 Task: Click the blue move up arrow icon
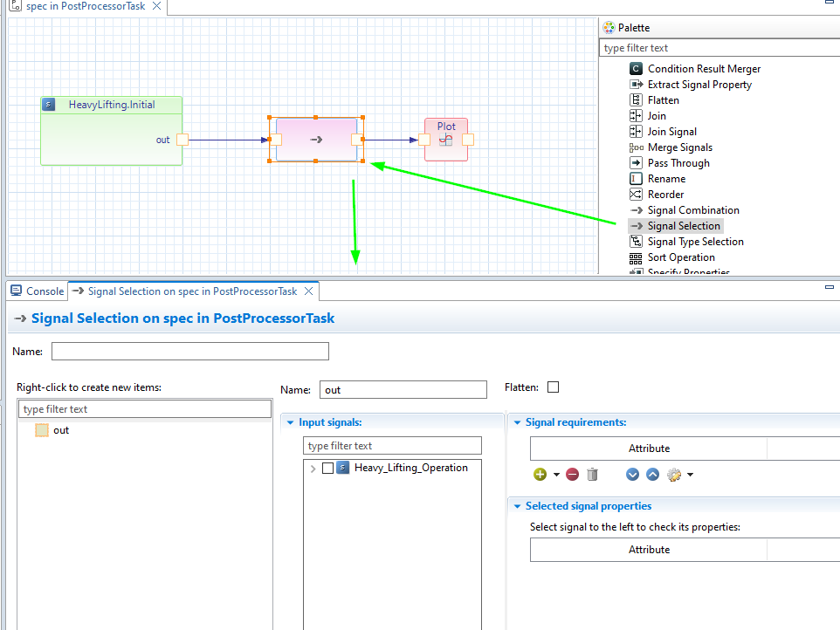(x=652, y=475)
